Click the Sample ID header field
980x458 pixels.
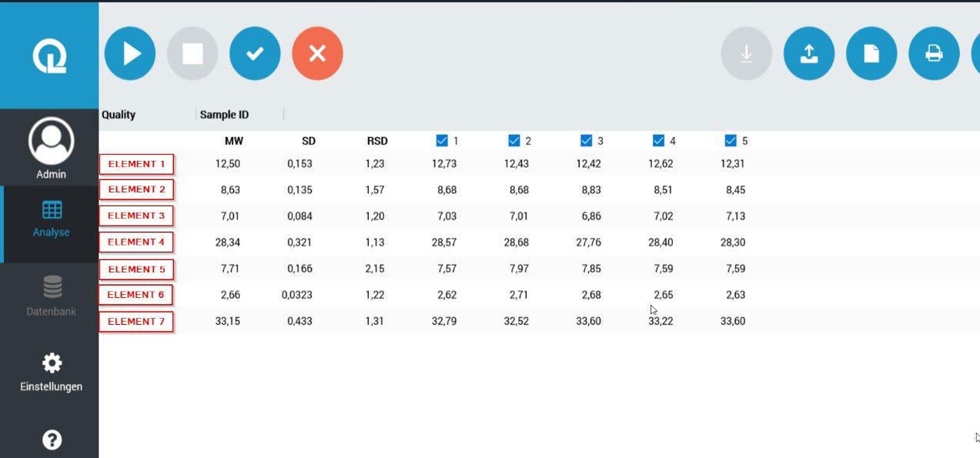click(224, 115)
